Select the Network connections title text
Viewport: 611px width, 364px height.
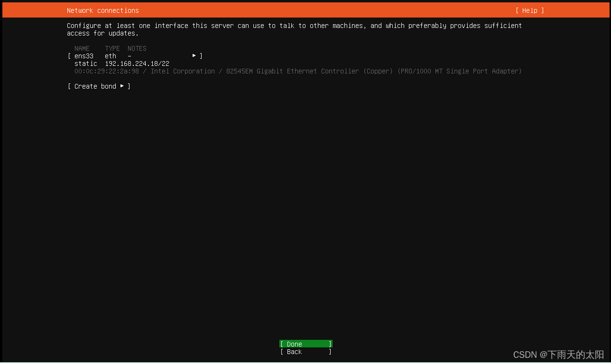pyautogui.click(x=102, y=10)
